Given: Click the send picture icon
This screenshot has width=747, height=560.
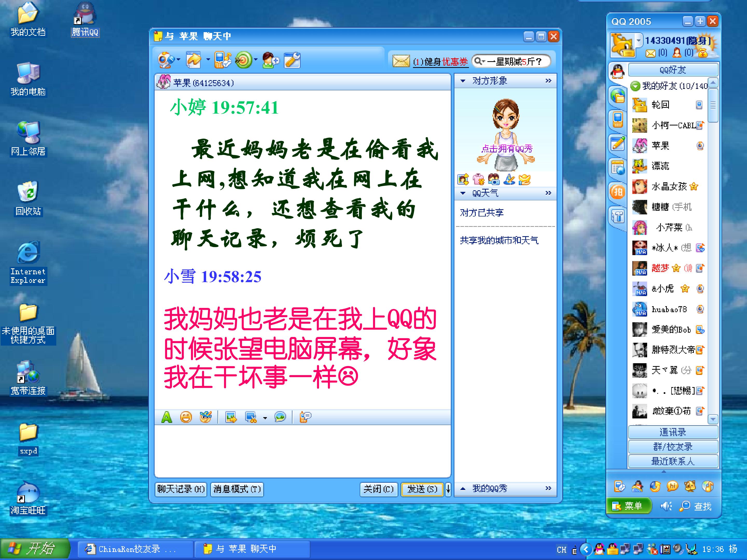Looking at the screenshot, I should click(231, 417).
